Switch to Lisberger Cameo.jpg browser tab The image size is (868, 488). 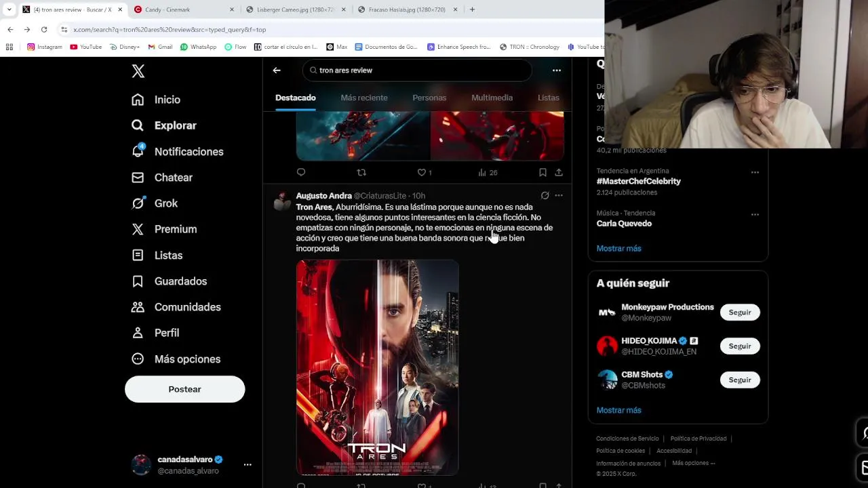[x=295, y=9]
